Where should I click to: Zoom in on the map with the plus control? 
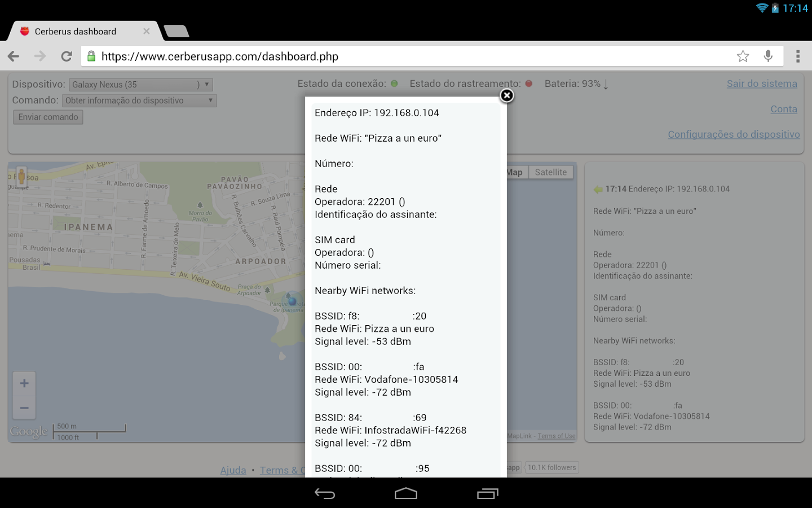pyautogui.click(x=24, y=383)
